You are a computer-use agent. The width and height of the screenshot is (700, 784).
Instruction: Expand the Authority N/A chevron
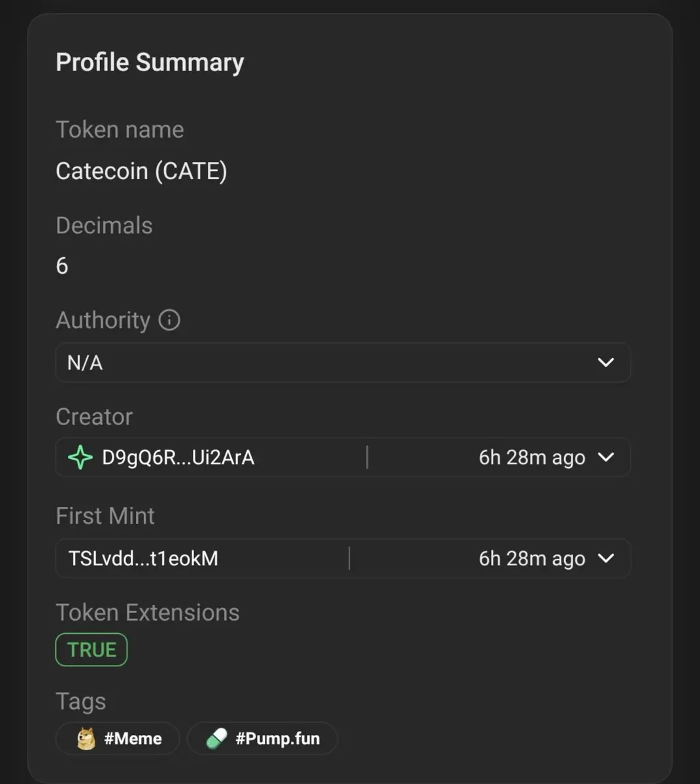click(x=606, y=362)
